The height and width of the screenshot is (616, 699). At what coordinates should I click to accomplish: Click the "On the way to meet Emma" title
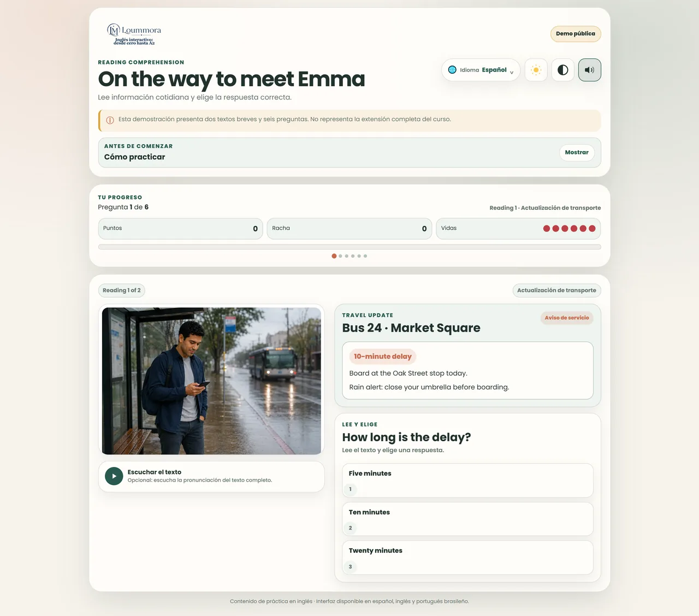click(x=232, y=79)
